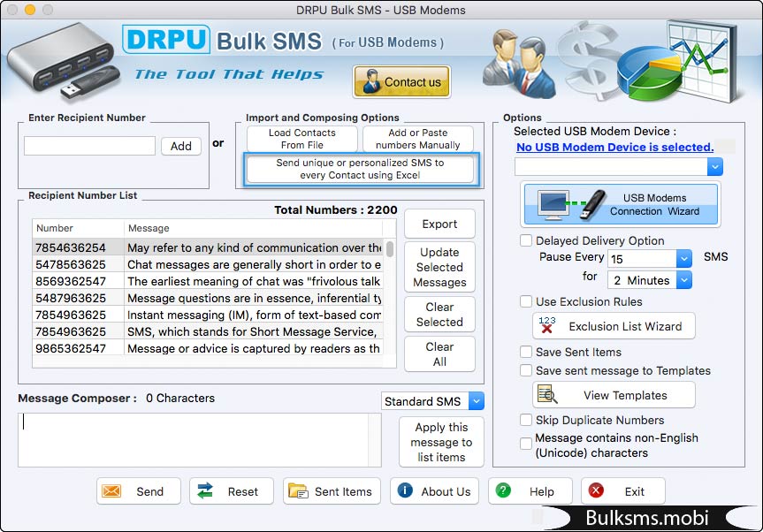Click the About Us info icon
This screenshot has height=532, width=763.
[x=405, y=490]
